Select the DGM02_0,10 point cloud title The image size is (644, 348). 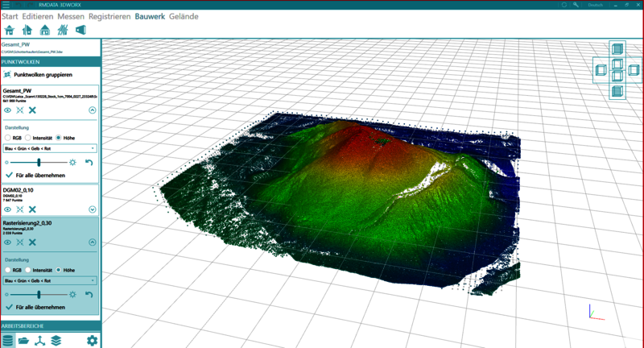click(x=18, y=190)
